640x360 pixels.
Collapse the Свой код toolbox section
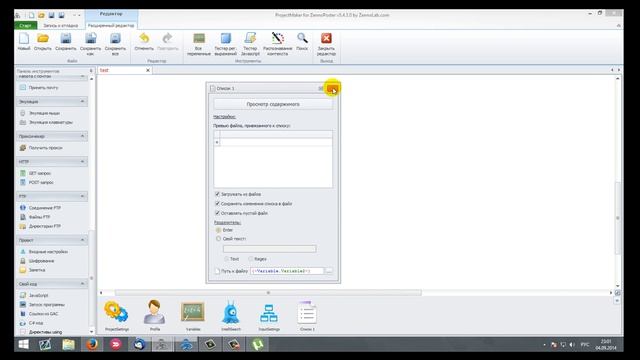(x=82, y=284)
